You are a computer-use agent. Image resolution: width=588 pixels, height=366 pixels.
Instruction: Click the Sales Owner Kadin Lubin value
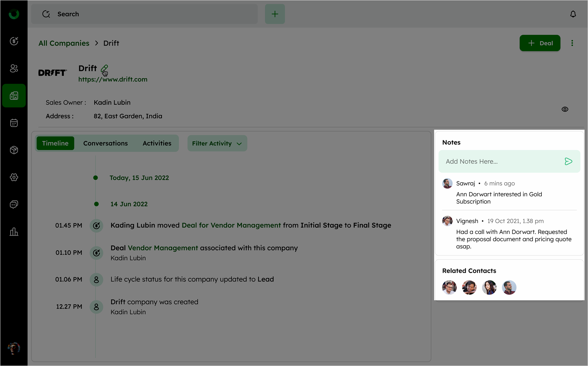112,103
